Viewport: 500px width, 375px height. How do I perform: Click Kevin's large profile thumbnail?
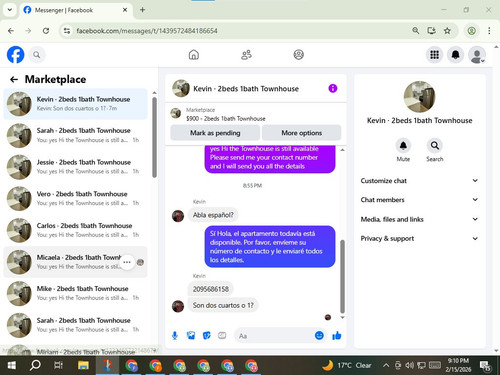tap(419, 97)
